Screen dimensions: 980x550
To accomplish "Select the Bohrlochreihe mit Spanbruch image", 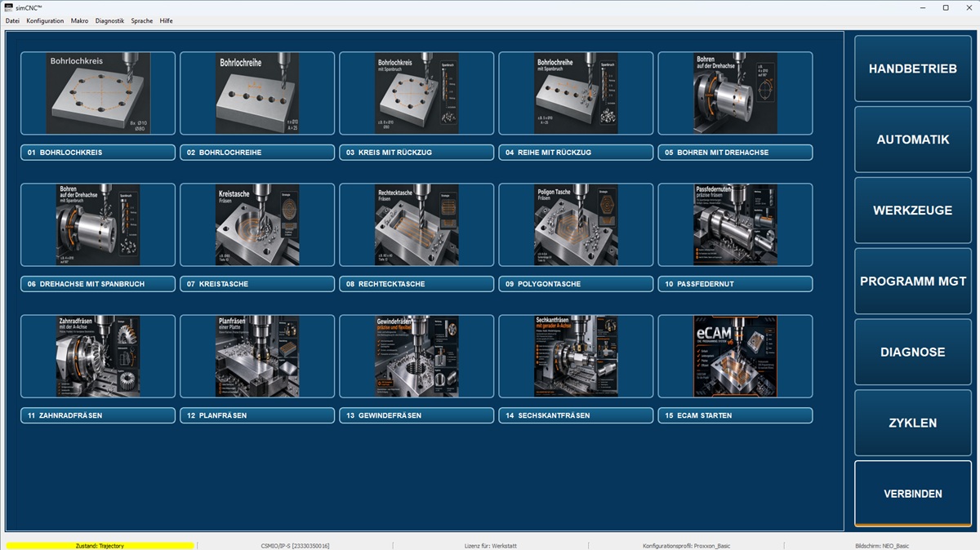I will point(576,93).
